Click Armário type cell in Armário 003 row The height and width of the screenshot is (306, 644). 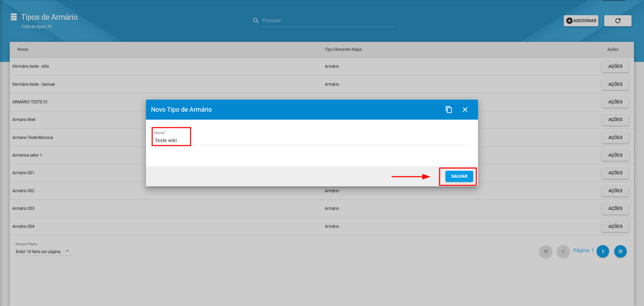(x=332, y=208)
